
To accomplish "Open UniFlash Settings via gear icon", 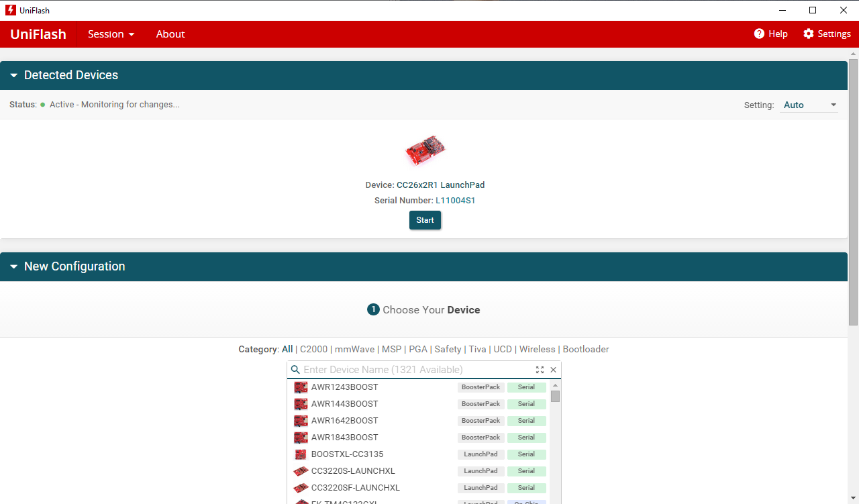I will (x=808, y=34).
